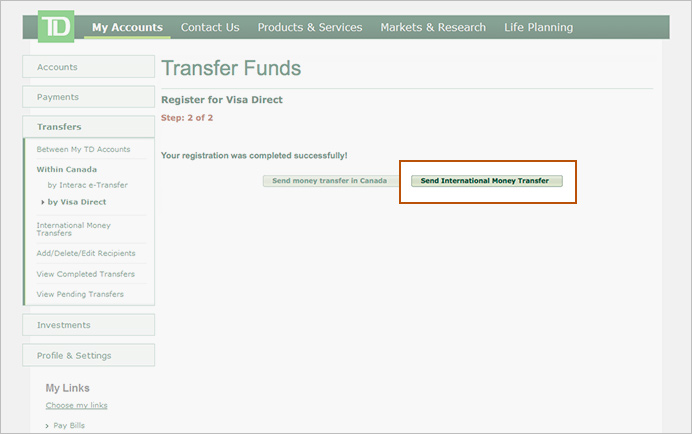Click Send money transfer in Canada
Image resolution: width=692 pixels, height=434 pixels.
[x=331, y=181]
